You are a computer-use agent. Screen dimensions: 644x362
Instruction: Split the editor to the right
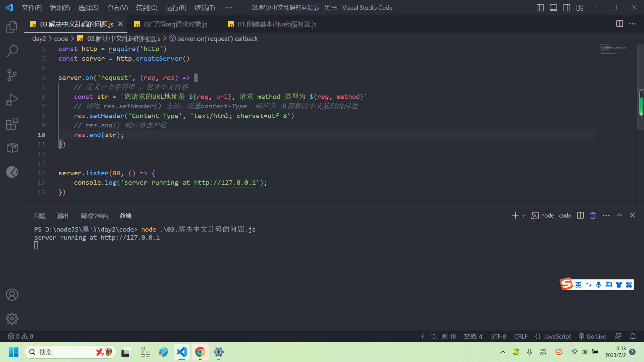(620, 24)
